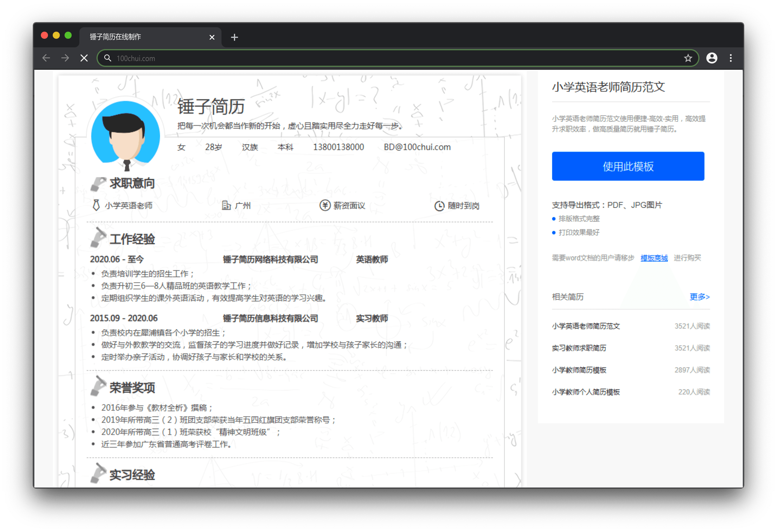Click the pen icon beside 实习经验
This screenshot has height=532, width=777.
(98, 473)
